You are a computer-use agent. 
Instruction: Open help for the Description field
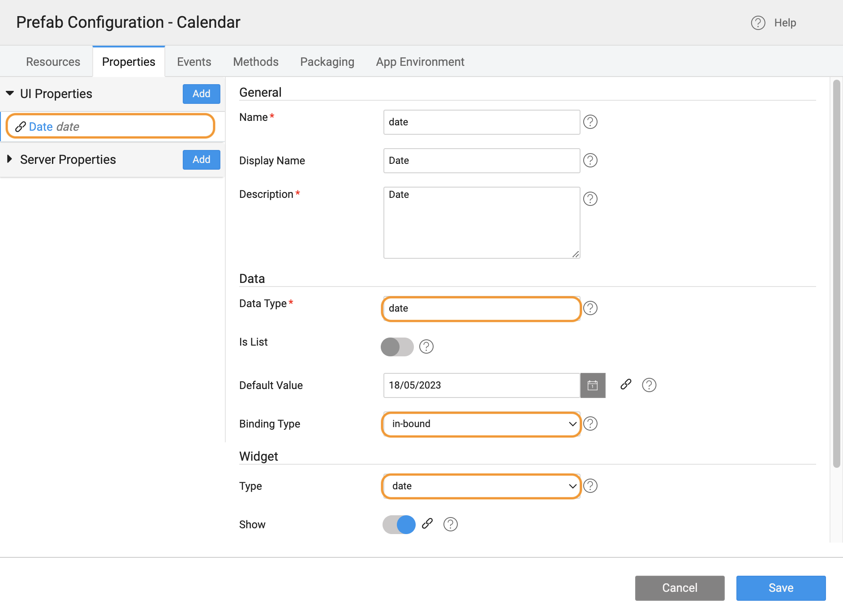coord(590,199)
